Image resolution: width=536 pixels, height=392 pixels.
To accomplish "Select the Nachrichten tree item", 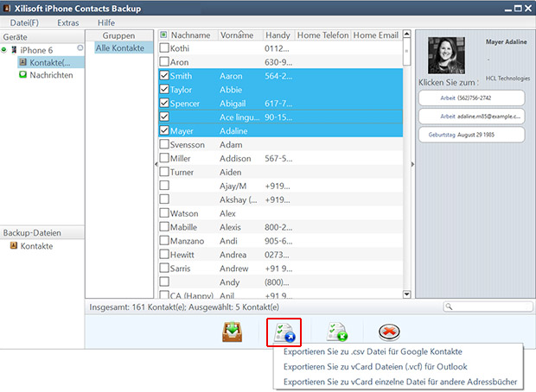I will (51, 75).
